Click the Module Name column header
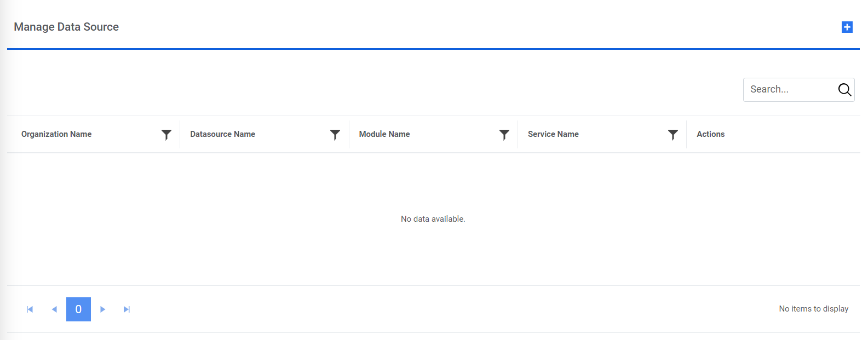This screenshot has width=868, height=340. [x=384, y=134]
